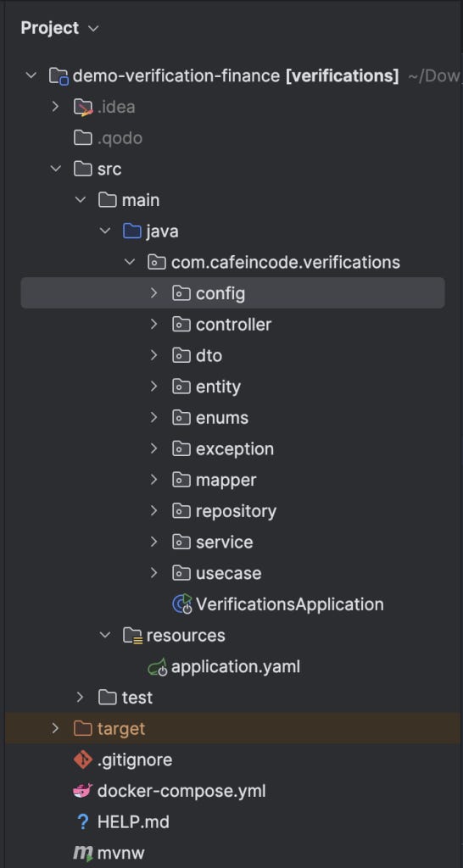Viewport: 463px width, 868px height.
Task: Expand the test folder
Action: coord(80,697)
